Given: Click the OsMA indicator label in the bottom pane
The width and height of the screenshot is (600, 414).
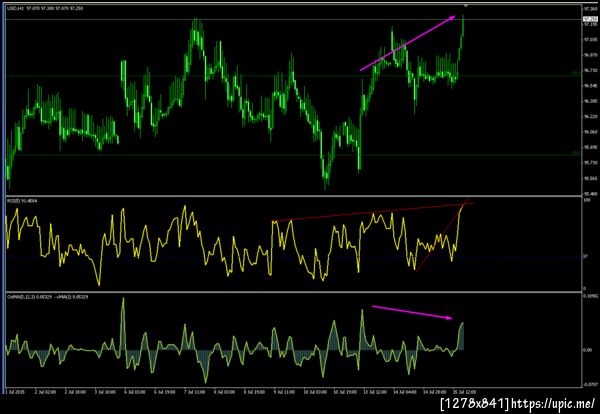Looking at the screenshot, I should (48, 297).
